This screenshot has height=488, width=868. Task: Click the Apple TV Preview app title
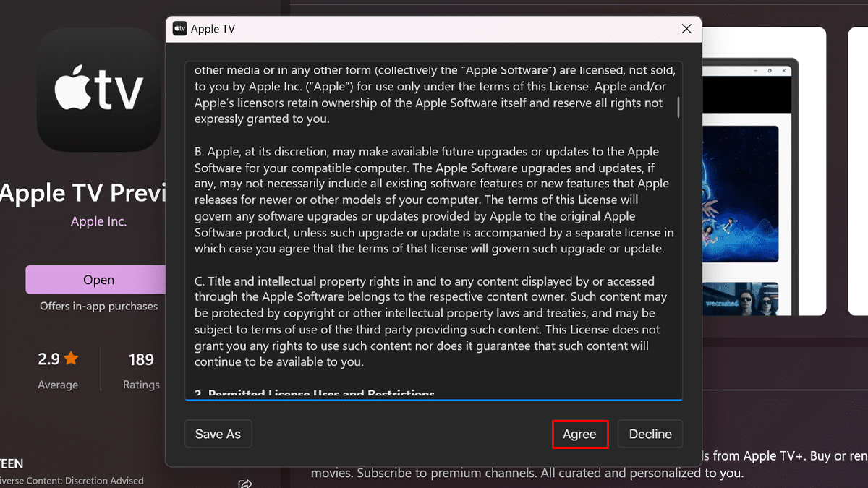(x=83, y=193)
